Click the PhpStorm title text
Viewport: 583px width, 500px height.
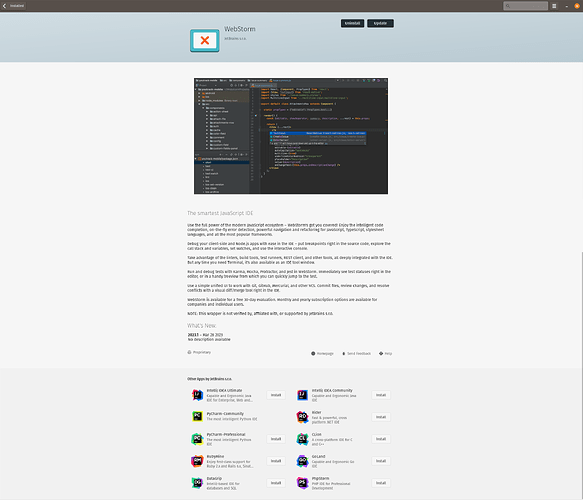pos(320,478)
